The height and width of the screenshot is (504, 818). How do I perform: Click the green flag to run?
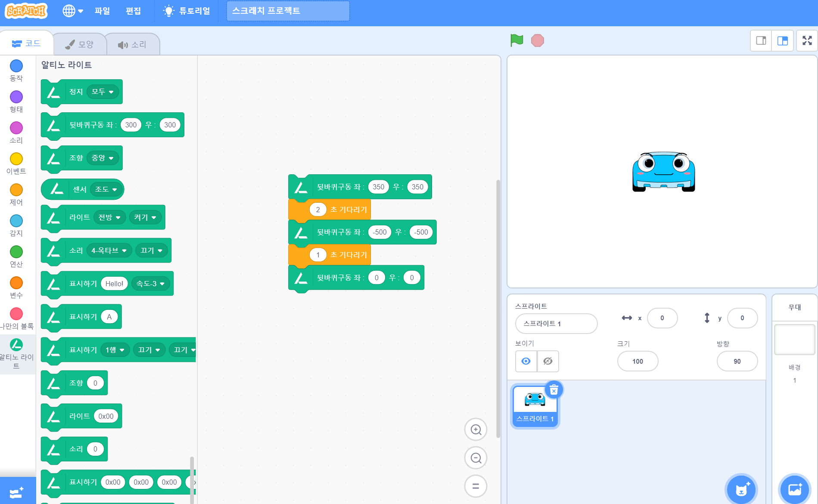point(516,40)
